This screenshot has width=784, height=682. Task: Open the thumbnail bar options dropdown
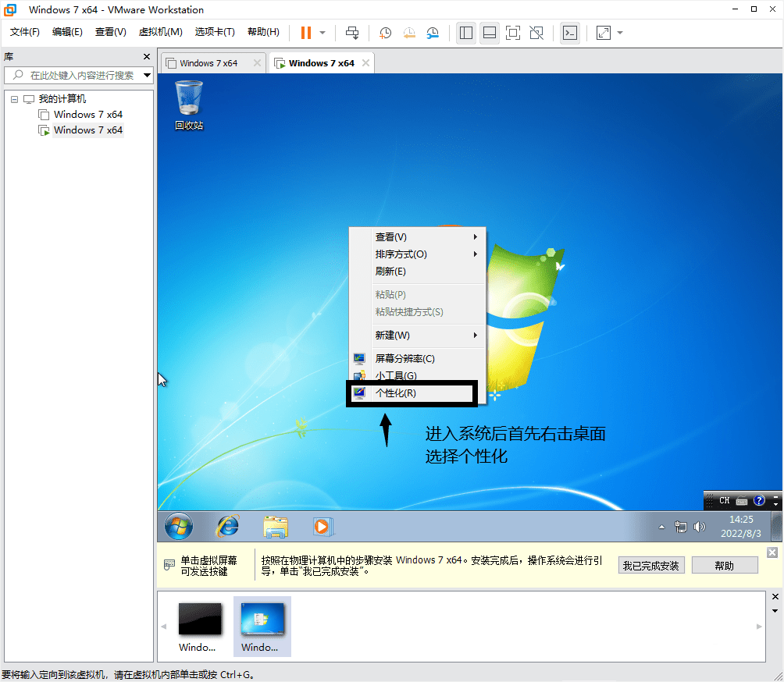pyautogui.click(x=775, y=611)
